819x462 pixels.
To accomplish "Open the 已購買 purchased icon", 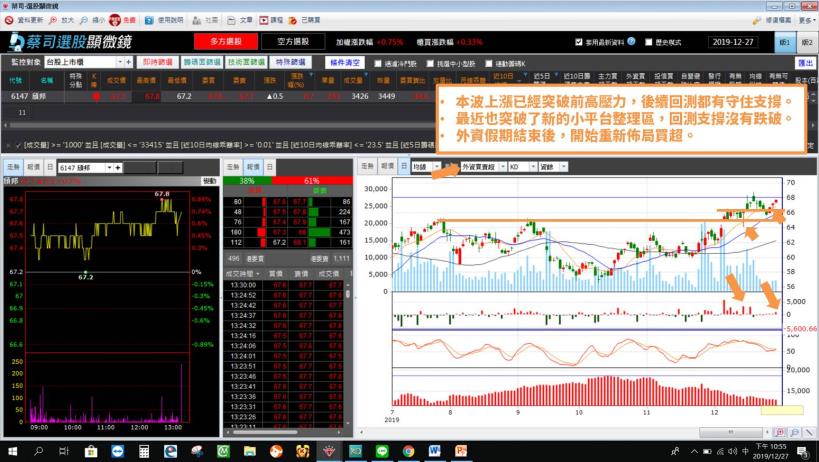I will [x=293, y=20].
